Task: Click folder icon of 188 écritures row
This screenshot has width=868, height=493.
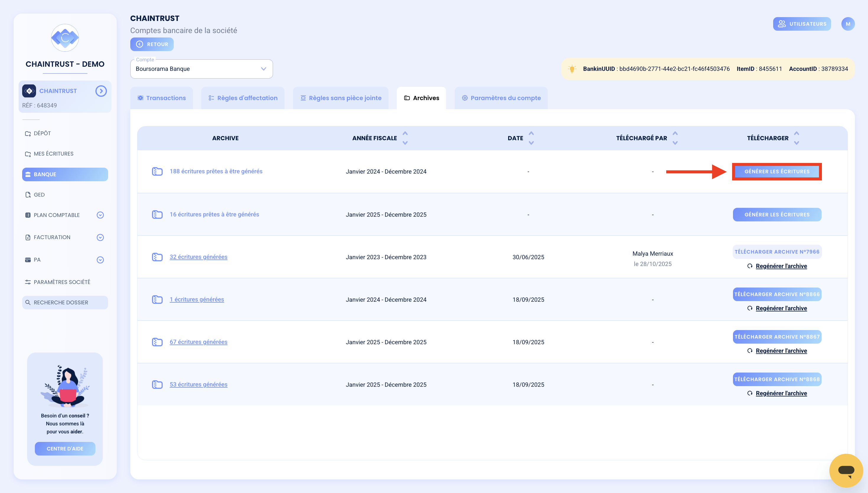Action: coord(157,171)
